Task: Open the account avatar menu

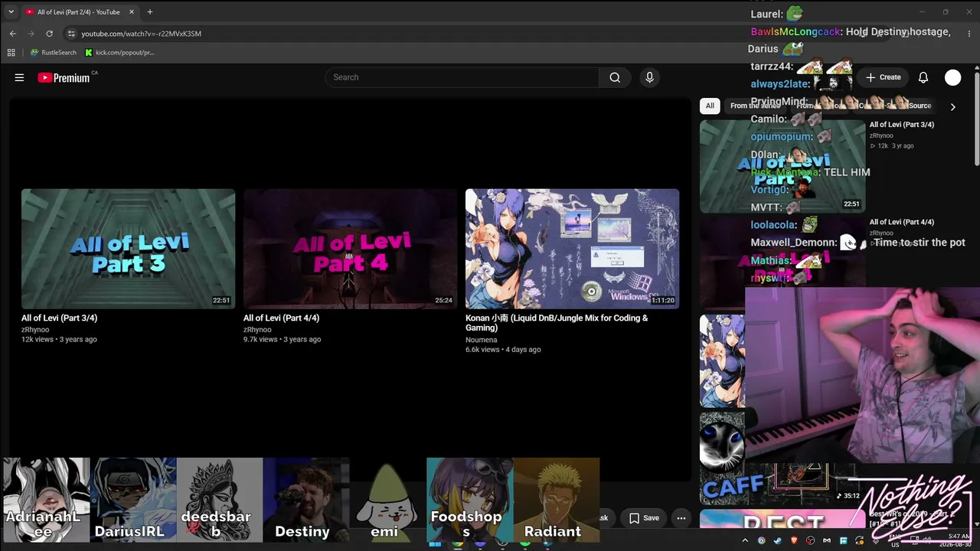Action: pyautogui.click(x=952, y=77)
